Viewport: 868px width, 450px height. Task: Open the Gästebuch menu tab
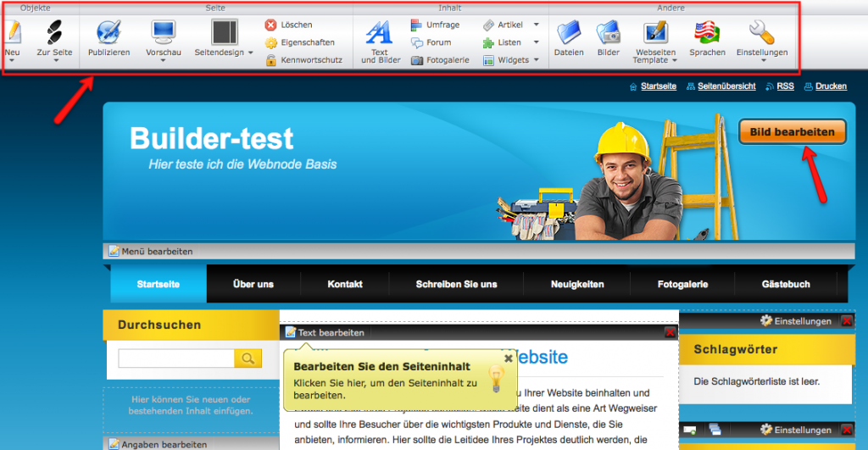(x=786, y=284)
